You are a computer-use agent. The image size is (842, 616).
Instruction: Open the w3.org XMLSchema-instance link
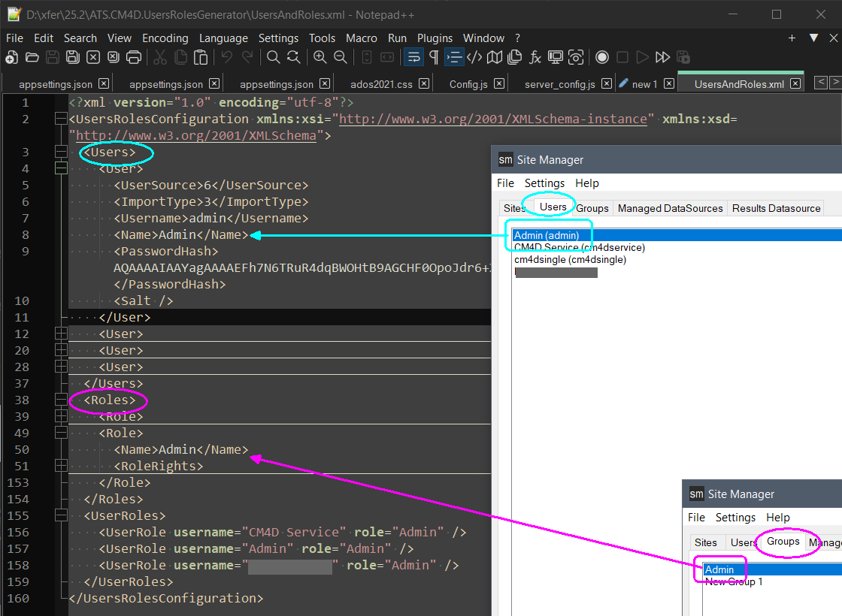492,119
